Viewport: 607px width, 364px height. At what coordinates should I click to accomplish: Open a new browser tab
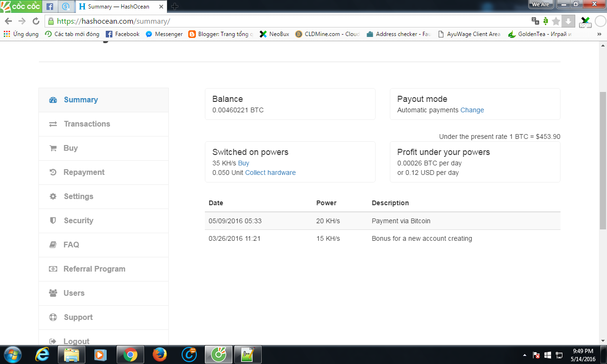175,7
